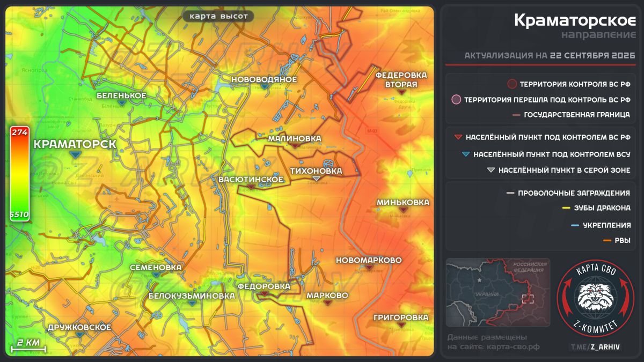Viewport: 644px width, 362px height.
Task: Click the Васютинское red marker
Action: click(x=251, y=187)
